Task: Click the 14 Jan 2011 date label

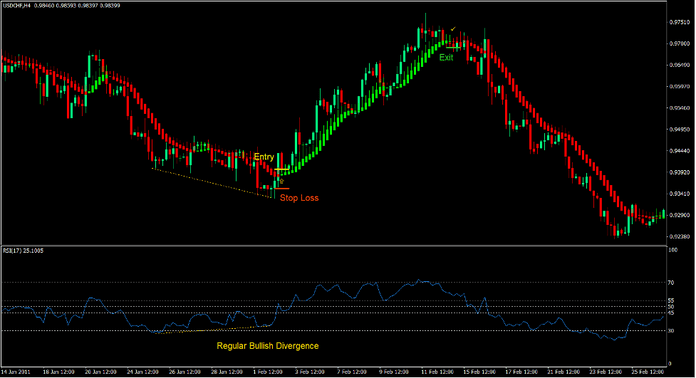Action: (16, 372)
